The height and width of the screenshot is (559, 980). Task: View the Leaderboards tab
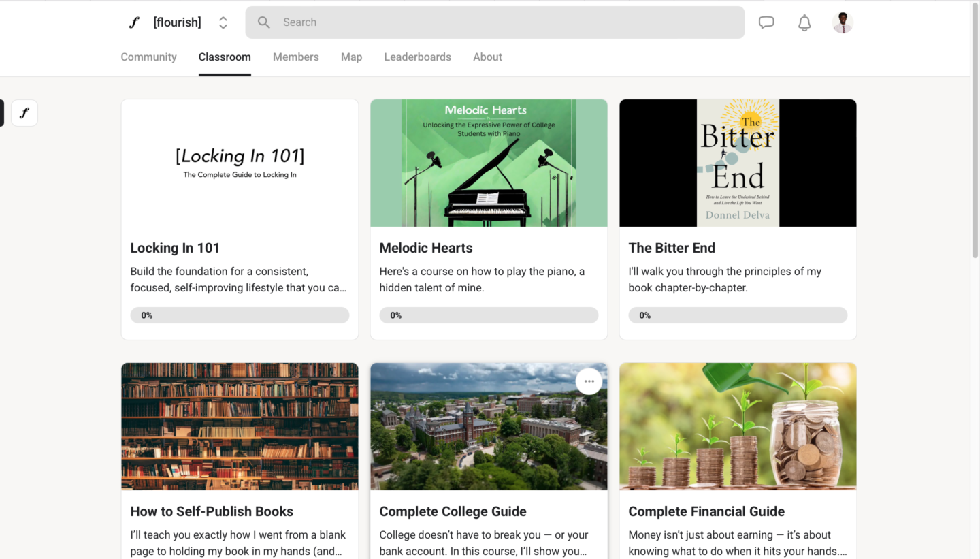(x=417, y=57)
